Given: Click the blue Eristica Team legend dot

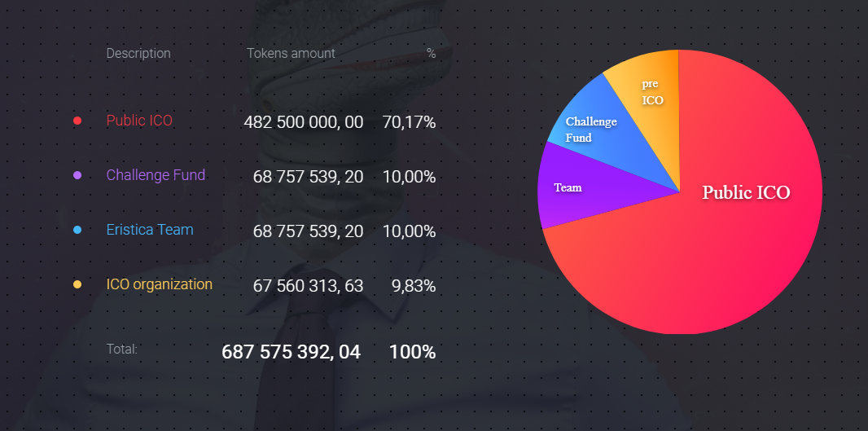Looking at the screenshot, I should click(77, 230).
